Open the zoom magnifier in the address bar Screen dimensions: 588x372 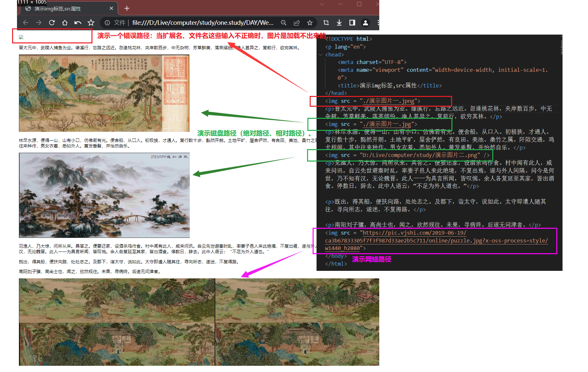point(284,23)
